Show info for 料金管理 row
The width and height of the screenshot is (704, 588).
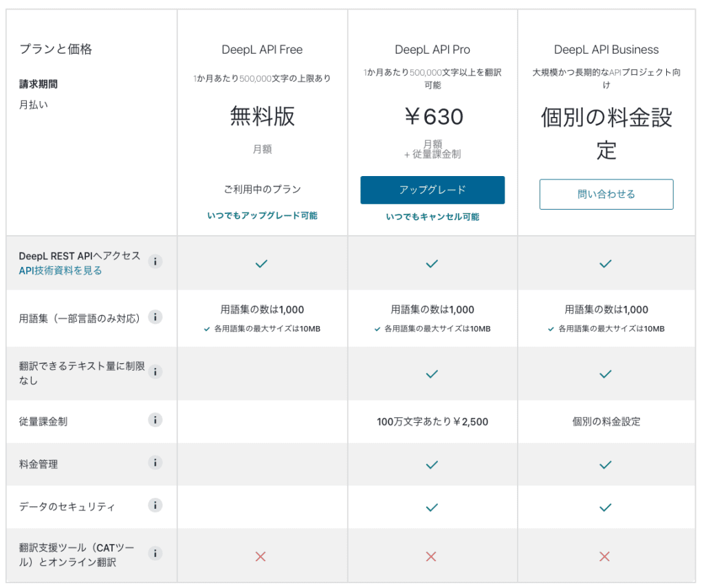click(x=155, y=463)
